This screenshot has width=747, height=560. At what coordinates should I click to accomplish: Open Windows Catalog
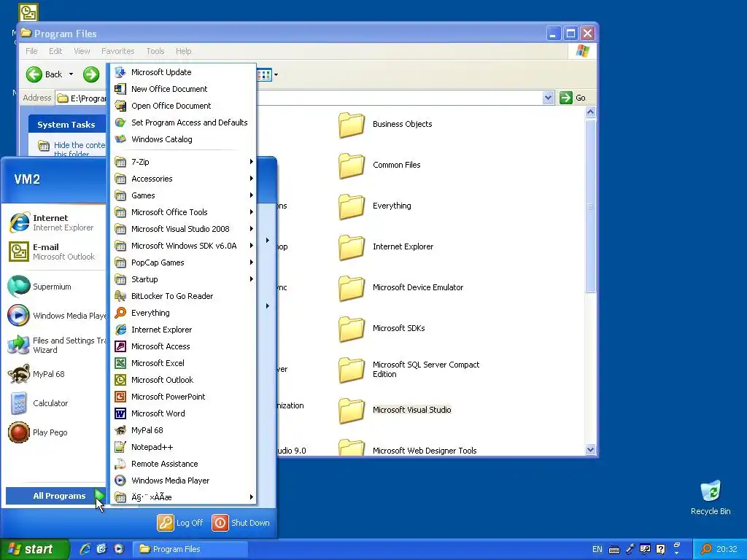pyautogui.click(x=183, y=139)
